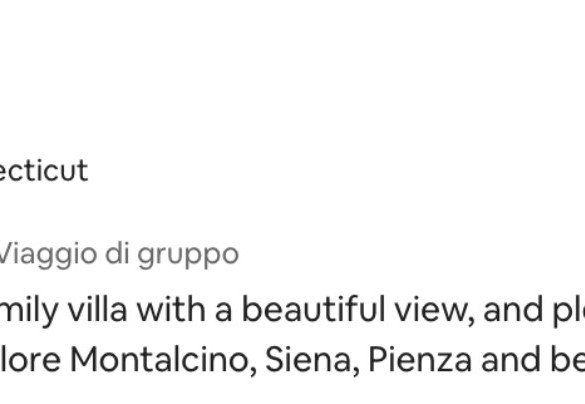The height and width of the screenshot is (404, 585).
Task: Click the word 'di' in the gray label
Action: (117, 254)
